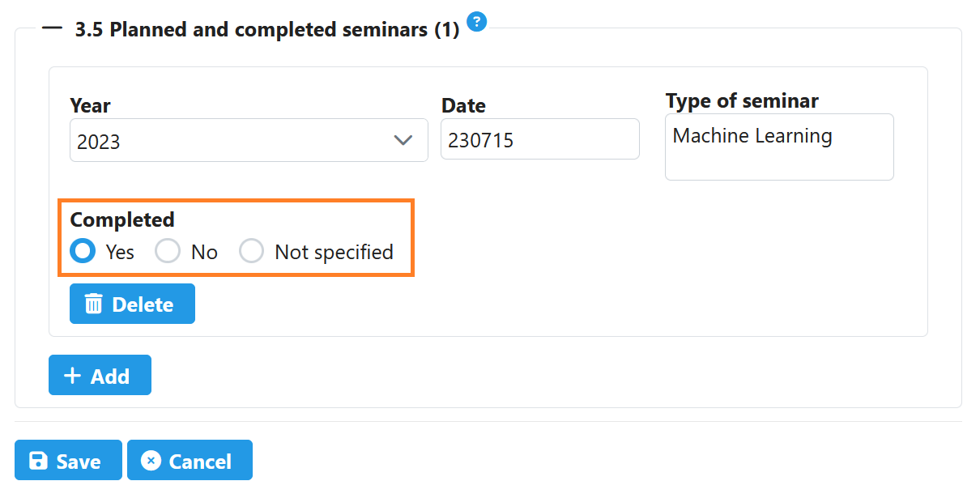Select Yes for Completed
This screenshot has height=498, width=980.
[82, 251]
